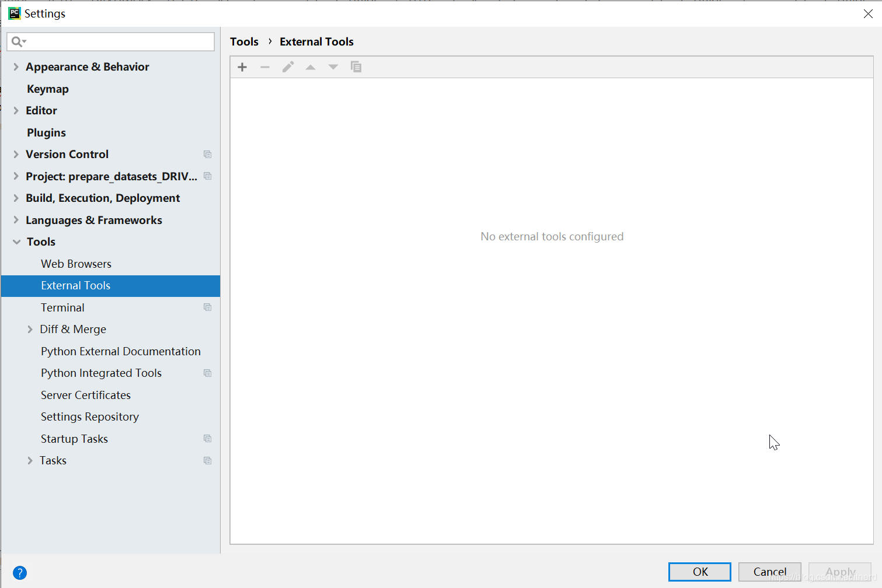
Task: Select Diff & Merge label
Action: 73,330
